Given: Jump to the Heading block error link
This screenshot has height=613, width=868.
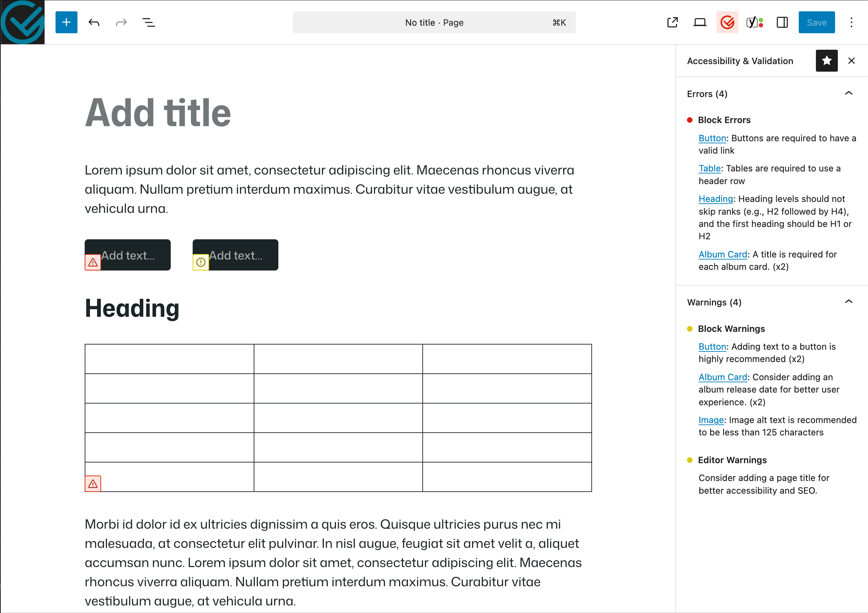Looking at the screenshot, I should click(x=715, y=199).
